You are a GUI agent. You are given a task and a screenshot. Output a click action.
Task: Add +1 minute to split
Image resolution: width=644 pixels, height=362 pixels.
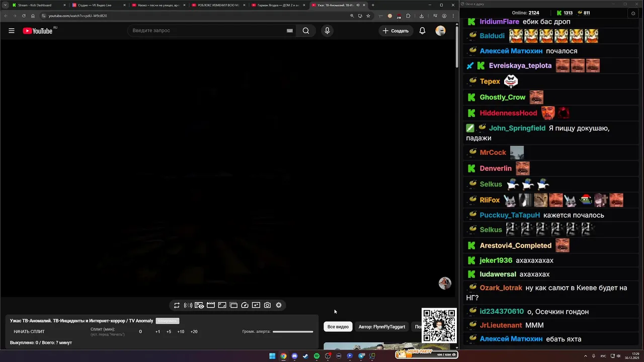coord(157,332)
